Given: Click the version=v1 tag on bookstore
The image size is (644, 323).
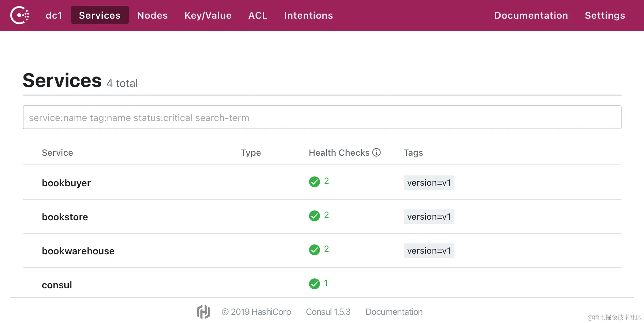Looking at the screenshot, I should [x=429, y=217].
